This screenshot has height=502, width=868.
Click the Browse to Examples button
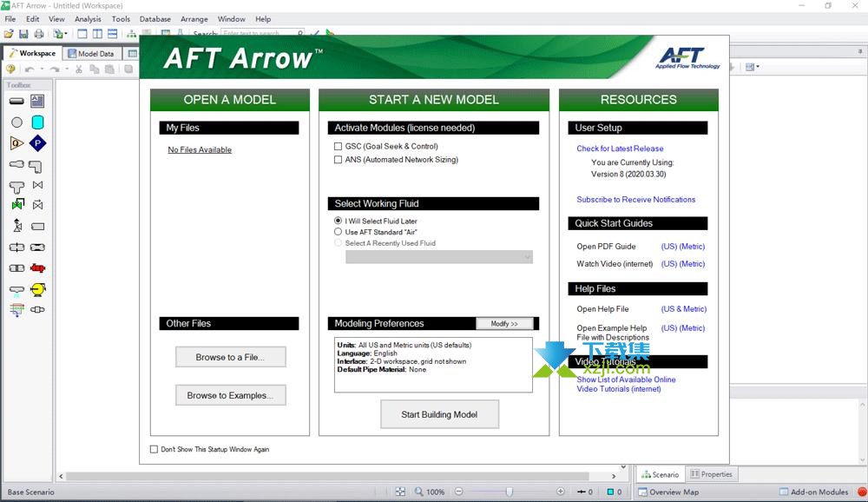click(x=231, y=396)
